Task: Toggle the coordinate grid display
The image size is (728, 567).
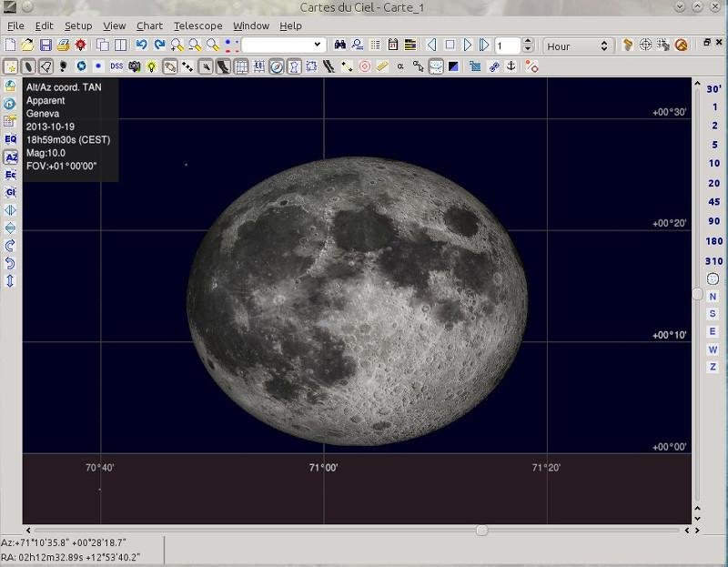Action: [241, 66]
